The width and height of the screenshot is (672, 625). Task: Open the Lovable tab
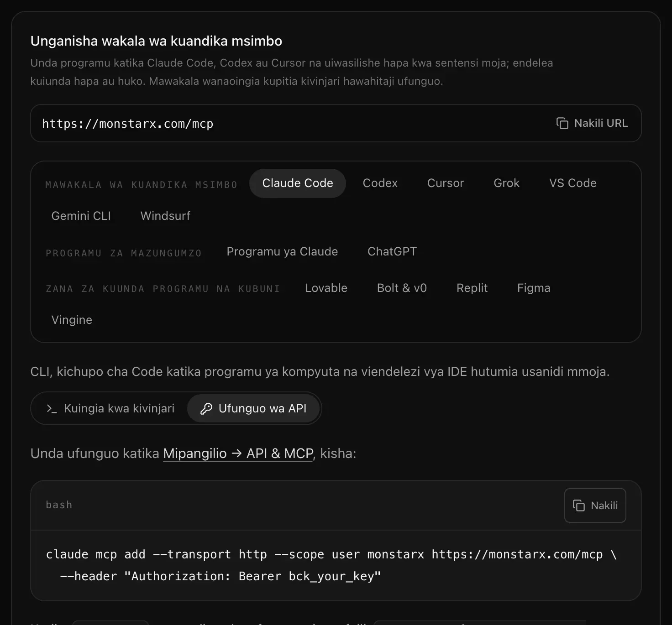pos(326,288)
